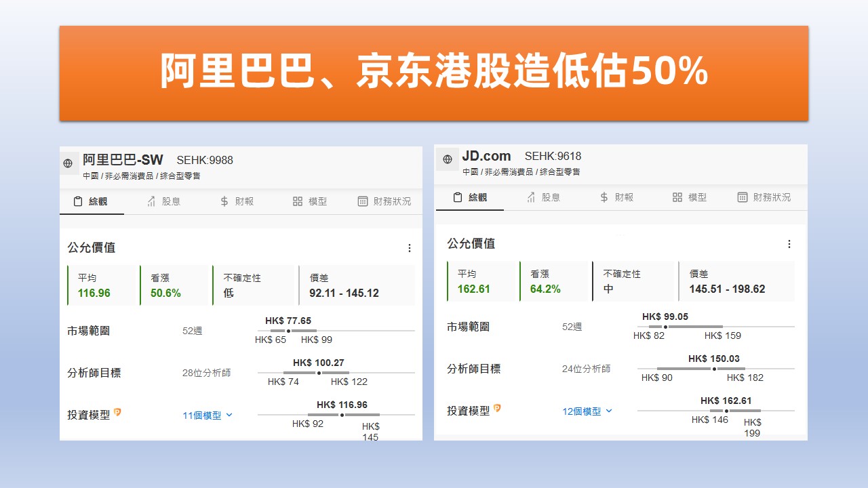Switch to JD.com 股息 tab

click(543, 197)
